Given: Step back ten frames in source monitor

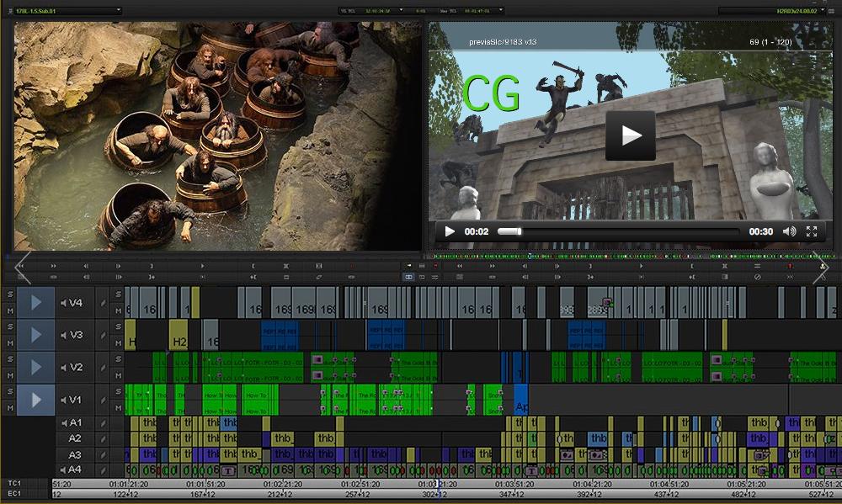Looking at the screenshot, I should pos(86,277).
